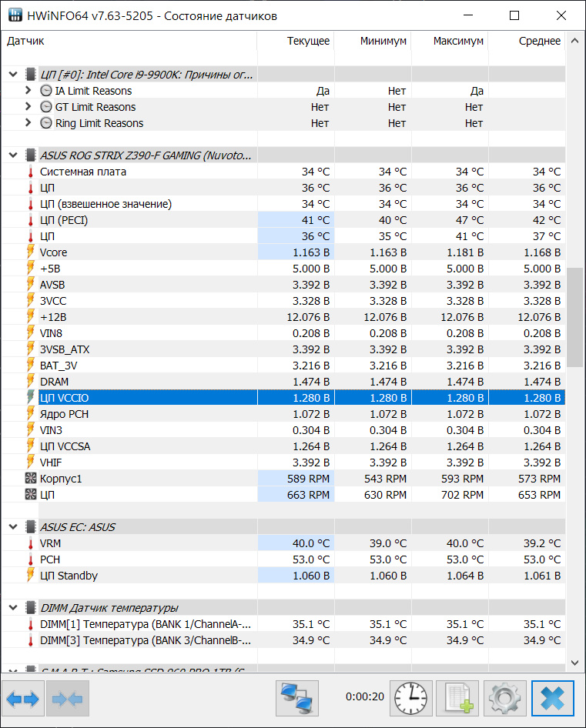Collapse the ASUS EC: ASUS group
Image resolution: width=586 pixels, height=728 pixels.
[x=13, y=527]
